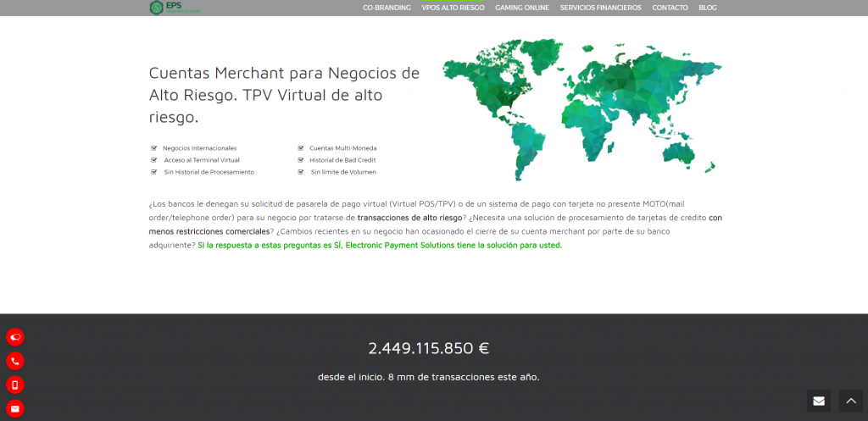This screenshot has width=868, height=421.
Task: Expand the SERVICIOS FINANCIEROS menu
Action: pos(601,8)
